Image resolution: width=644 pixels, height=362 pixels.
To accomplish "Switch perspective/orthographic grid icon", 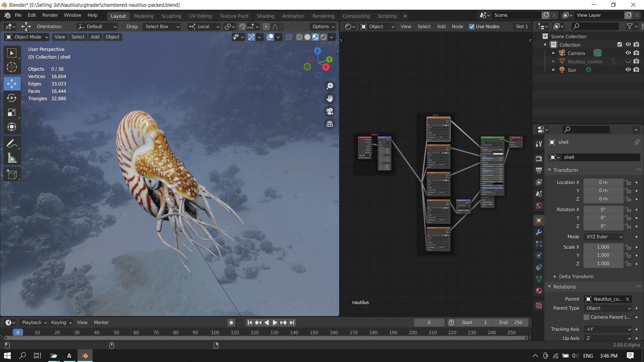I will pyautogui.click(x=330, y=124).
